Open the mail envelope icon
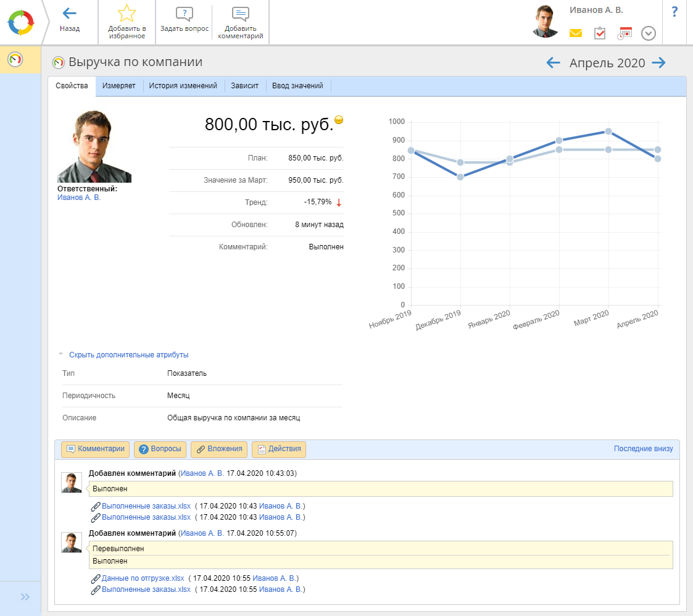Screen dimensions: 693x616 tap(575, 33)
